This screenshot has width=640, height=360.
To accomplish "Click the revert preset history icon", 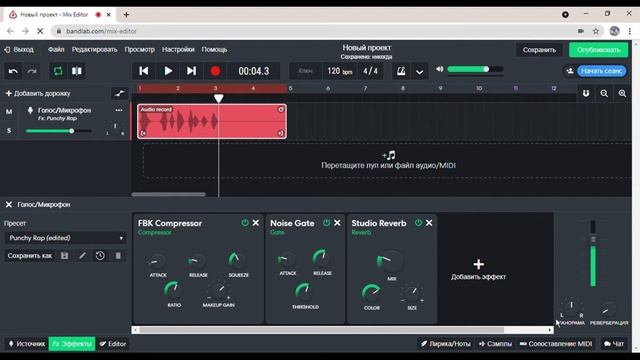I will click(100, 256).
